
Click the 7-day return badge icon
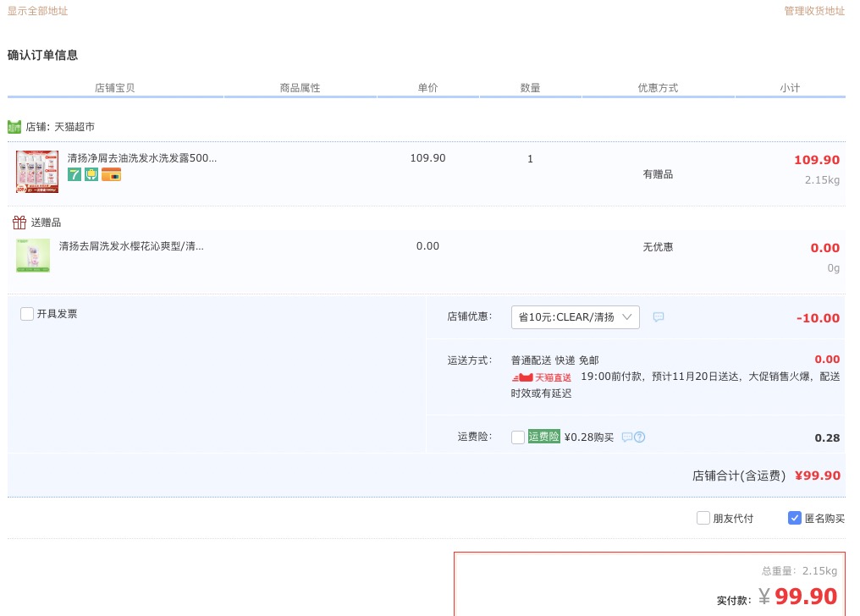tap(74, 175)
